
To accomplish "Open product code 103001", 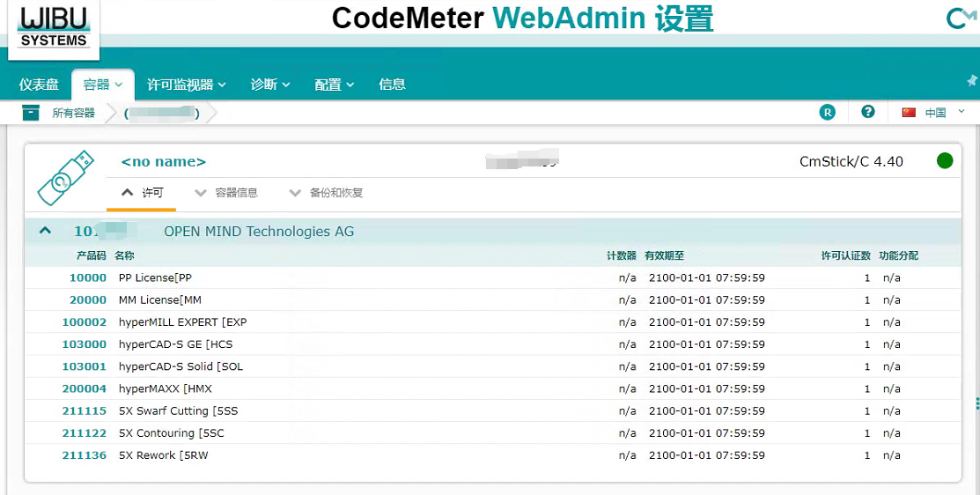I will point(85,366).
